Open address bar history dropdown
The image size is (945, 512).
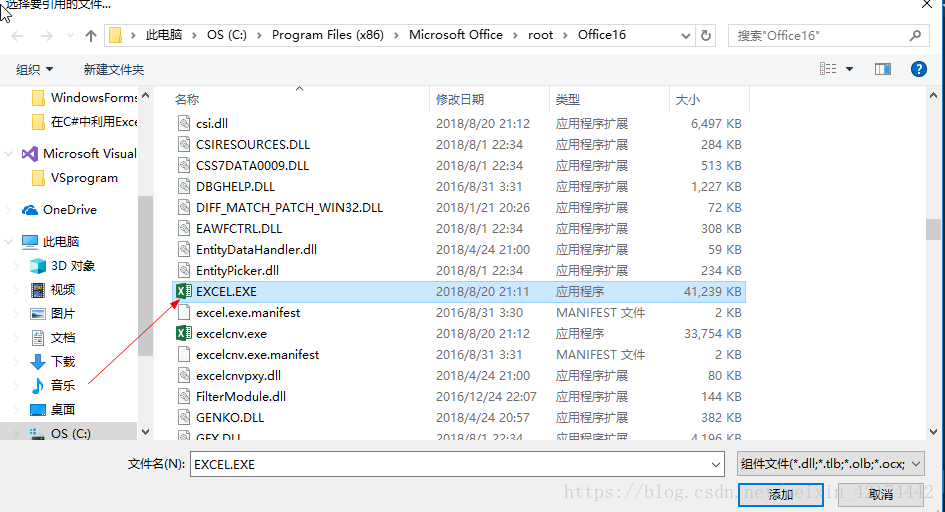685,36
